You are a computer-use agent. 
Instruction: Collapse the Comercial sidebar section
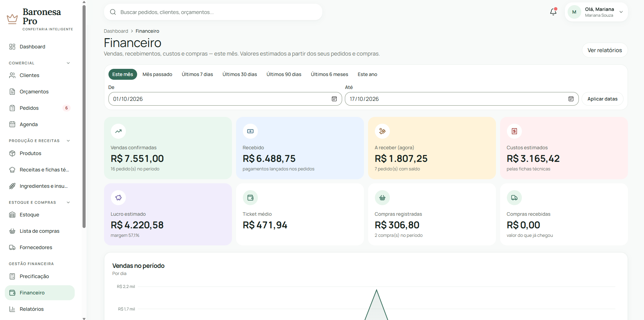68,63
